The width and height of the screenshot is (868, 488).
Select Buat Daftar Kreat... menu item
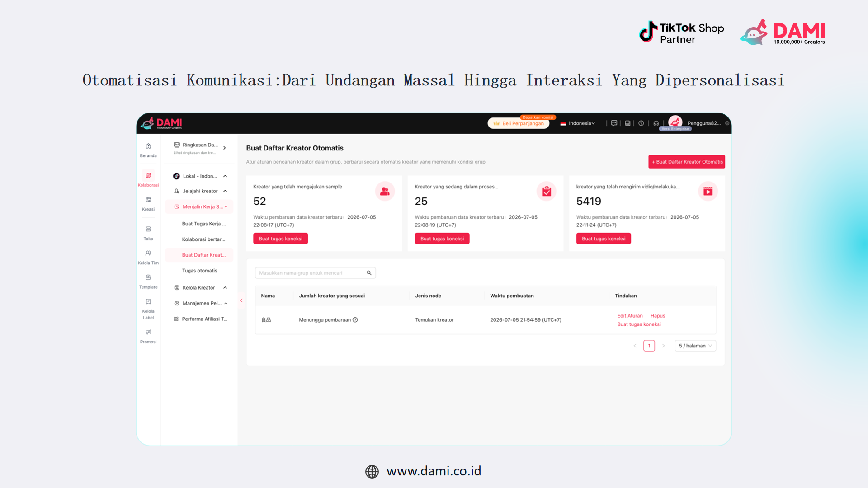click(199, 255)
